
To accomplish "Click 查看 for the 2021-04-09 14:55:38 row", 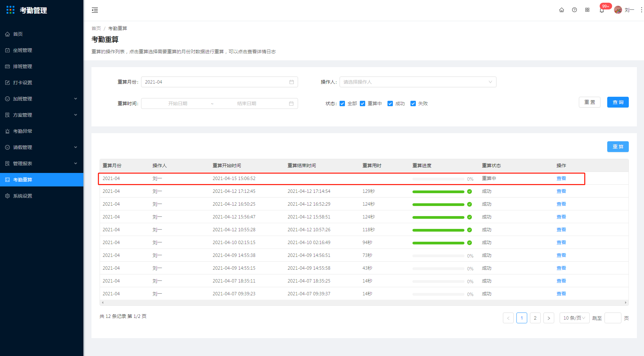I will [561, 255].
